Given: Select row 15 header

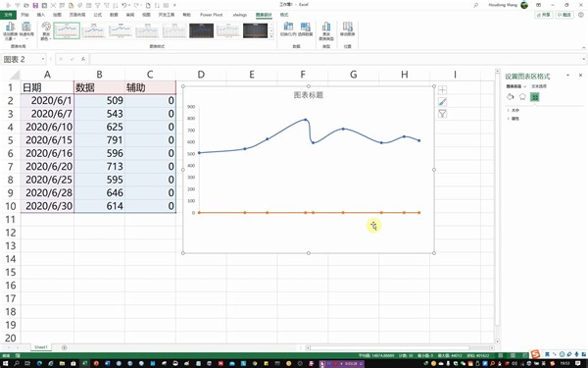Looking at the screenshot, I should point(11,272).
